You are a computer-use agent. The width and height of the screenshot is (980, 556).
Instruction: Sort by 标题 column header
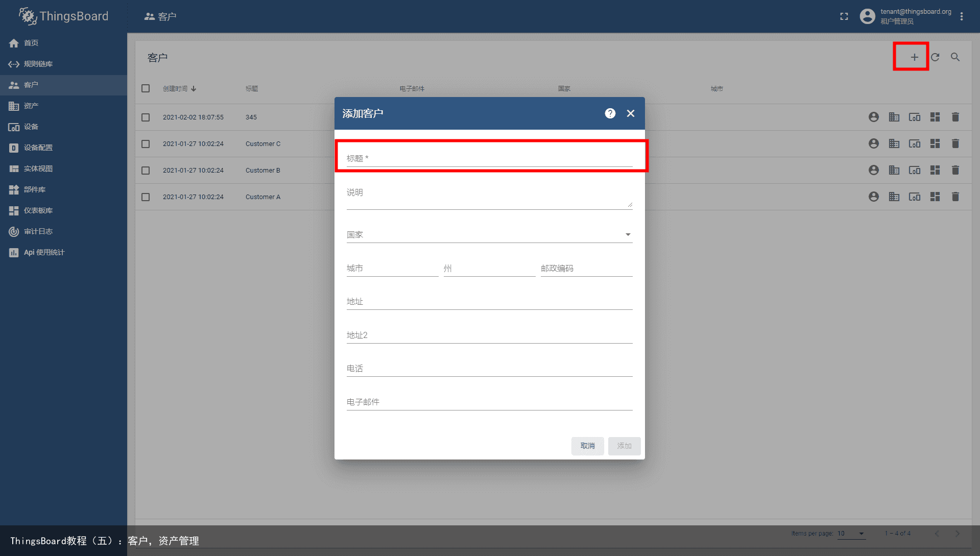pos(252,88)
